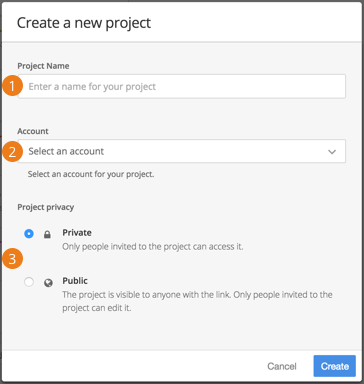Click the orange number 1 badge
The height and width of the screenshot is (384, 364).
(12, 86)
